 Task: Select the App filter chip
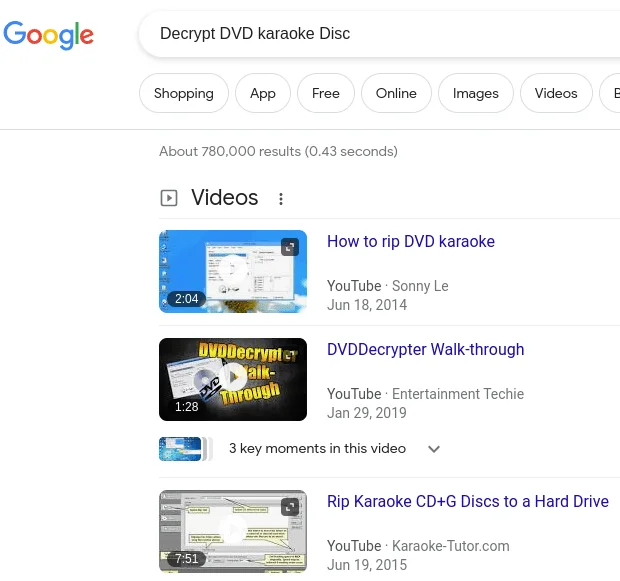click(263, 93)
